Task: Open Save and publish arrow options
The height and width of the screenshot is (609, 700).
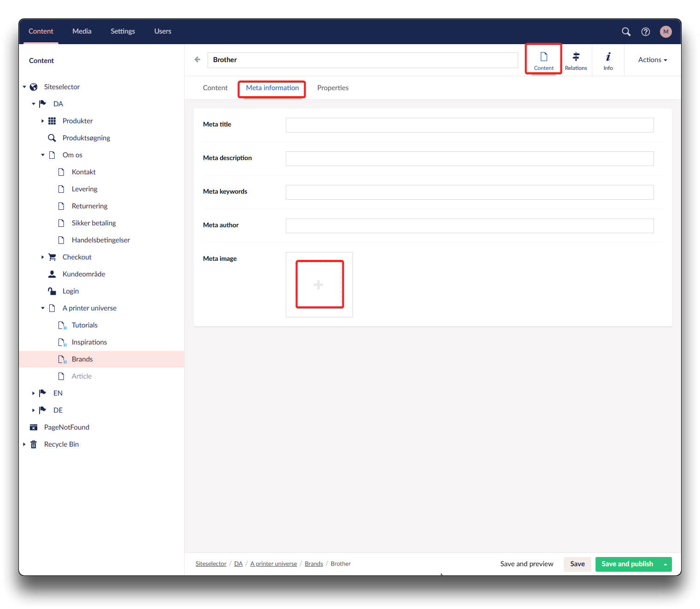Action: (665, 564)
